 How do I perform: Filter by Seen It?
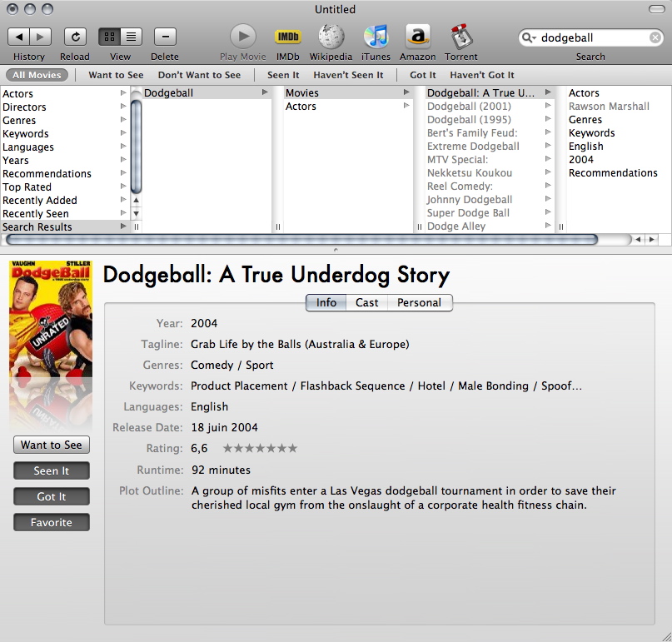coord(283,75)
